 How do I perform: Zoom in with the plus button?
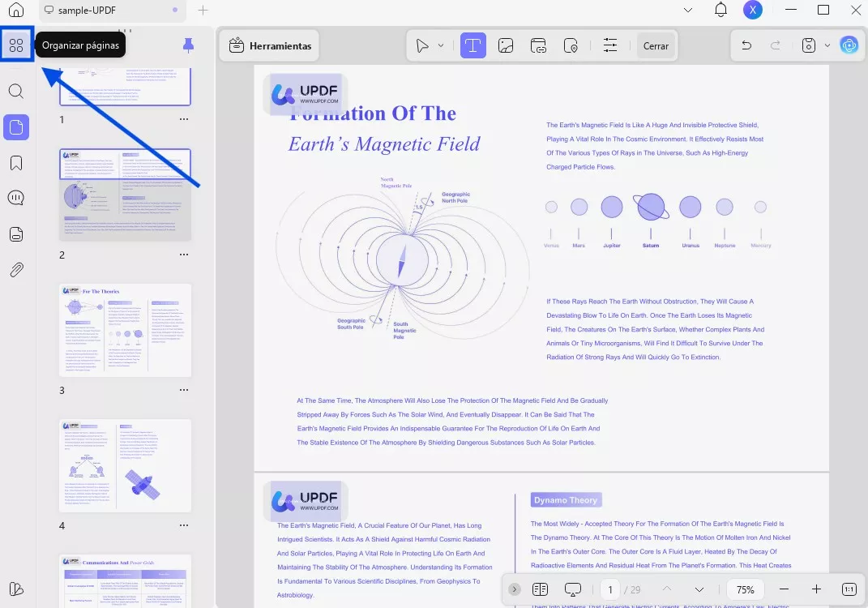click(816, 589)
